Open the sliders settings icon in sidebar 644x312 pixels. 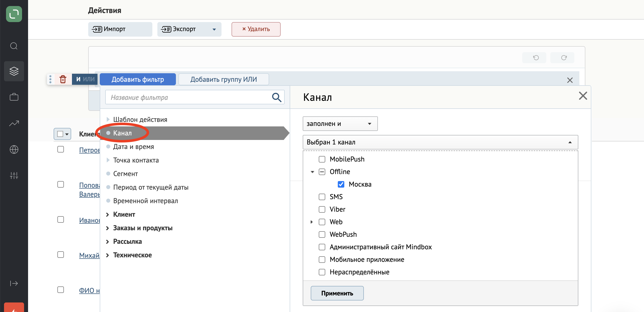[x=14, y=176]
